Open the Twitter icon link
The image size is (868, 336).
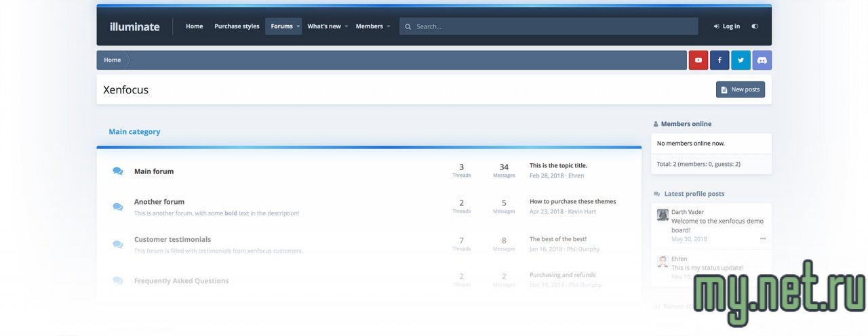coord(741,60)
